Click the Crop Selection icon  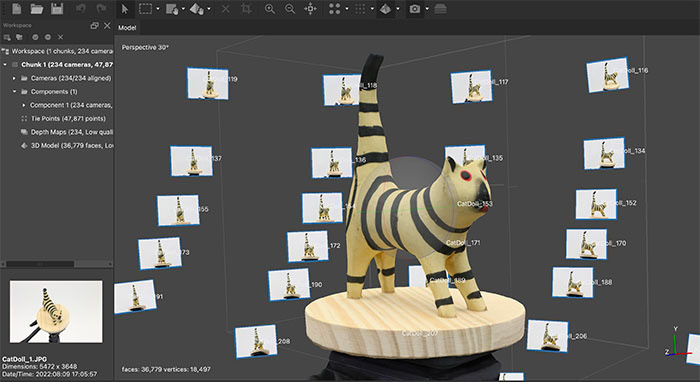coord(246,9)
